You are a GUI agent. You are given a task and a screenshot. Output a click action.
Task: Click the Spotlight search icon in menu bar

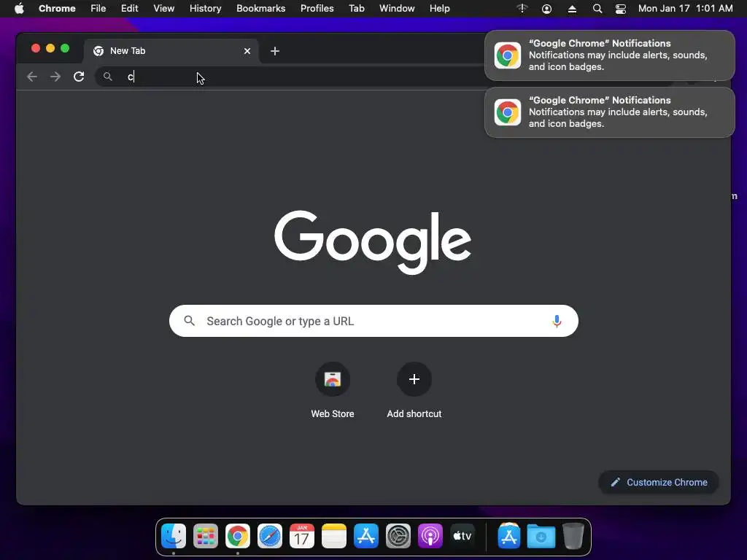pos(597,9)
